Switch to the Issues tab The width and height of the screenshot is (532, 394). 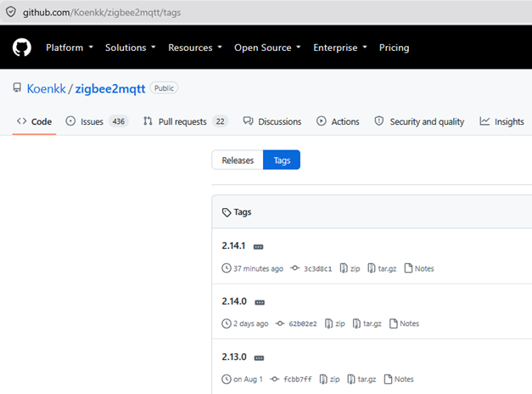(97, 121)
